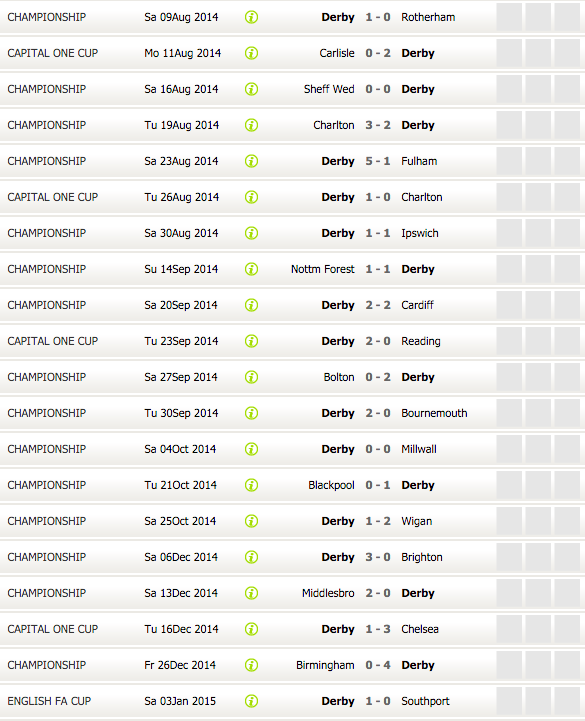The height and width of the screenshot is (721, 585).
Task: Click ENGLISH FA CUP competition label
Action: (x=49, y=701)
